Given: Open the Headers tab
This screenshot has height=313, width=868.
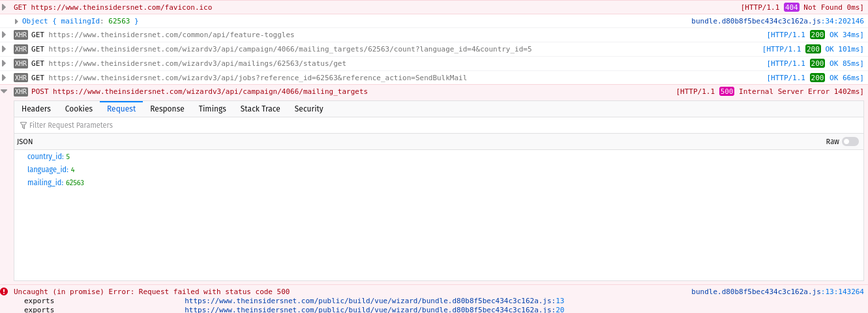Looking at the screenshot, I should point(36,109).
